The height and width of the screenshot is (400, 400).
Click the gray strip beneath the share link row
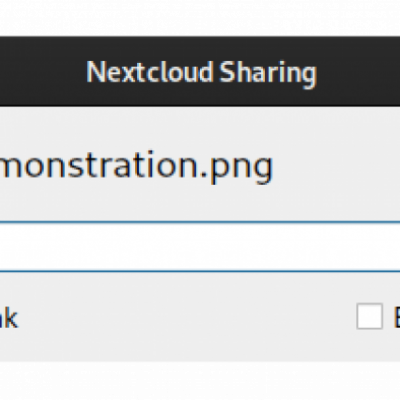[x=200, y=347]
